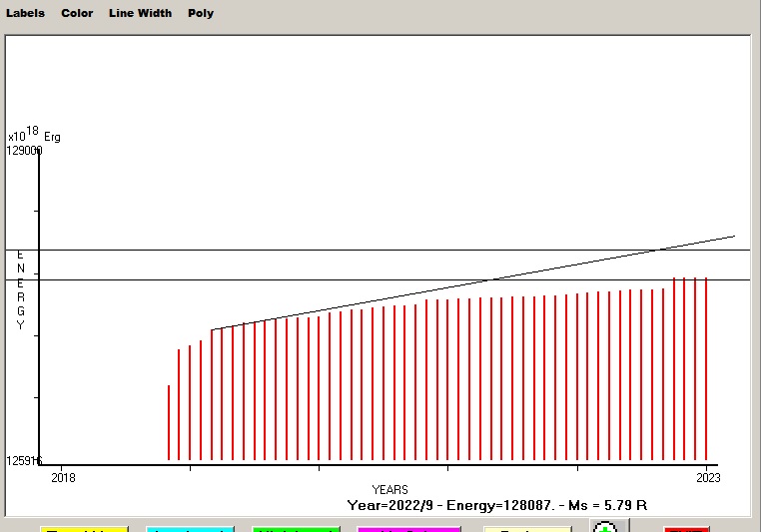This screenshot has width=761, height=532.
Task: Click the 2018 label on the x-axis
Action: (63, 477)
